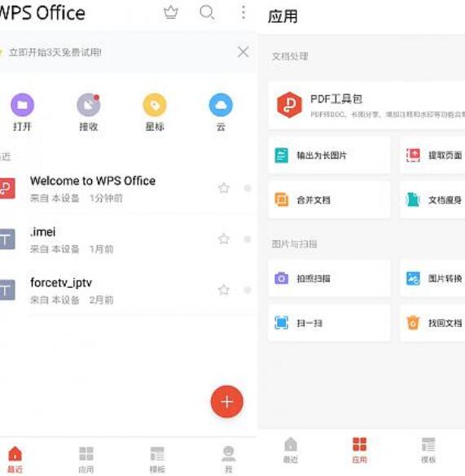
Task: Open 扫一扫 scan tool
Action: tap(330, 323)
